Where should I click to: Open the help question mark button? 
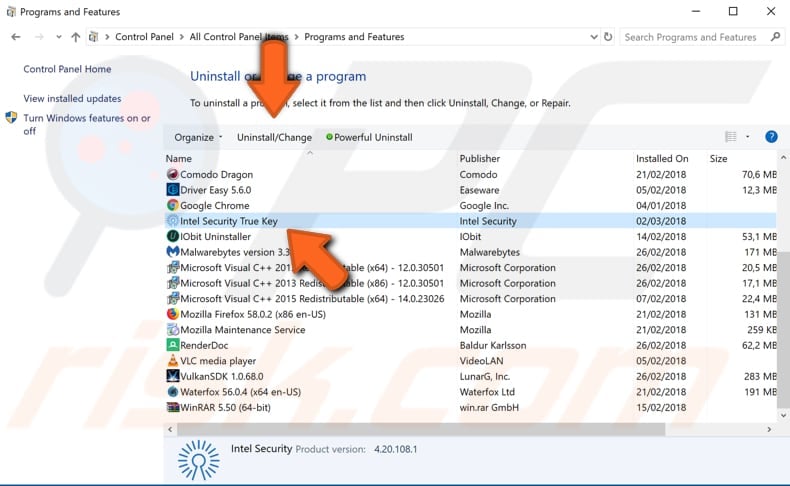pos(771,136)
